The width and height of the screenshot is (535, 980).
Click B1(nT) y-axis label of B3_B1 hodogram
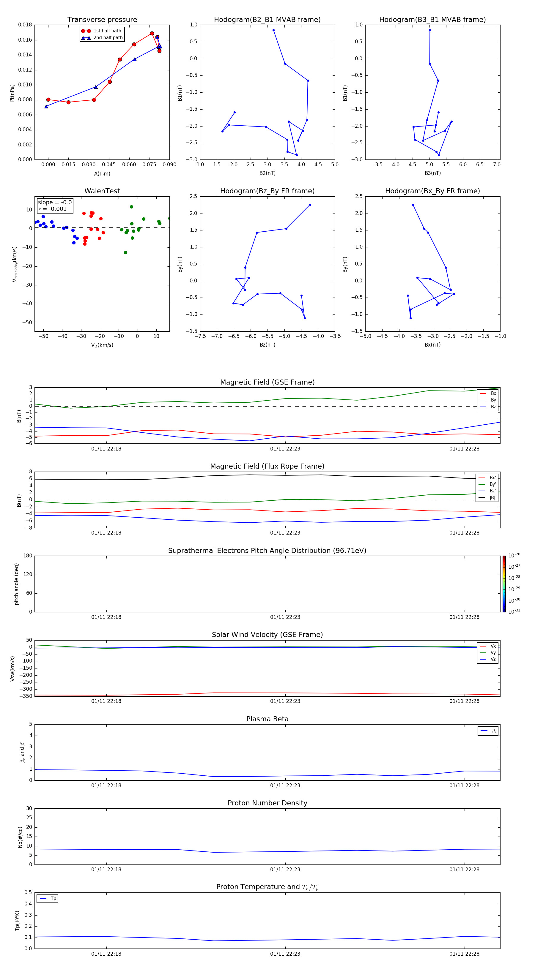click(345, 92)
